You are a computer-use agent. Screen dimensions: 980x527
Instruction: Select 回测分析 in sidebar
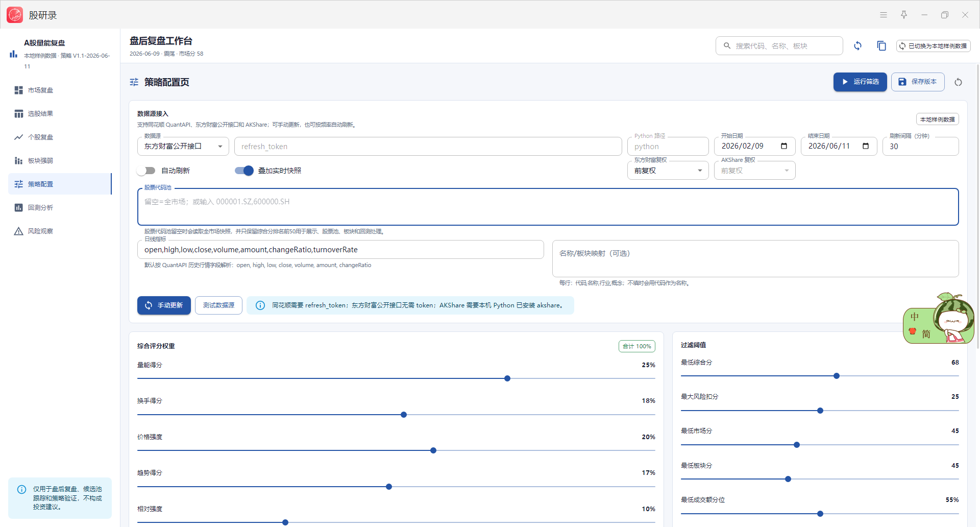click(60, 208)
